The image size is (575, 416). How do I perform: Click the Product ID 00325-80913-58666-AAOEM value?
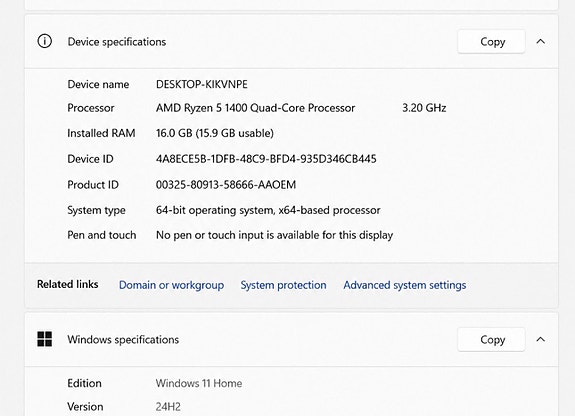pyautogui.click(x=226, y=185)
